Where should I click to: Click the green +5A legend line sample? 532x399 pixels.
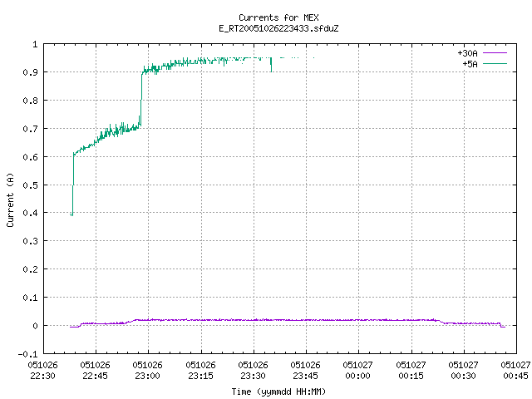495,63
